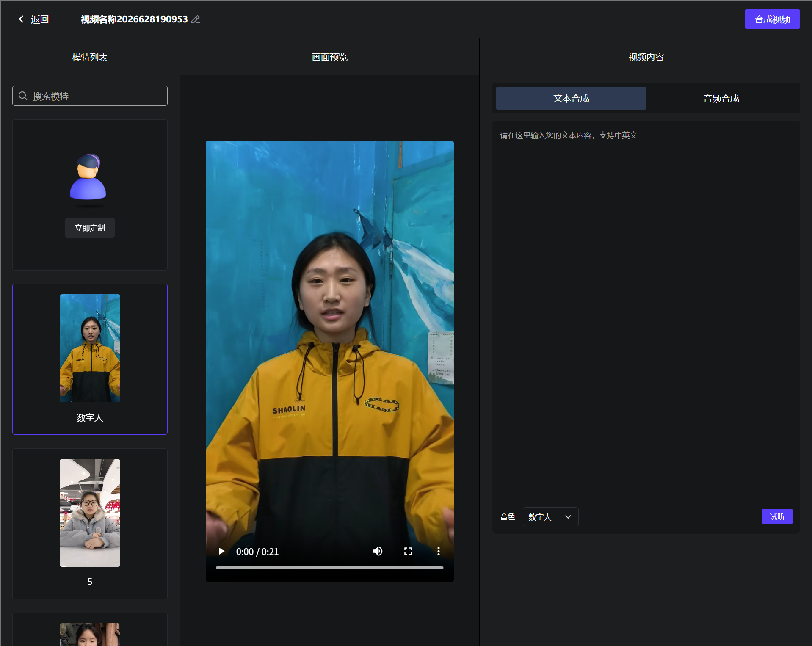Screen dimensions: 812x646
Task: Select the 数字人 model thumbnail
Action: coord(90,348)
